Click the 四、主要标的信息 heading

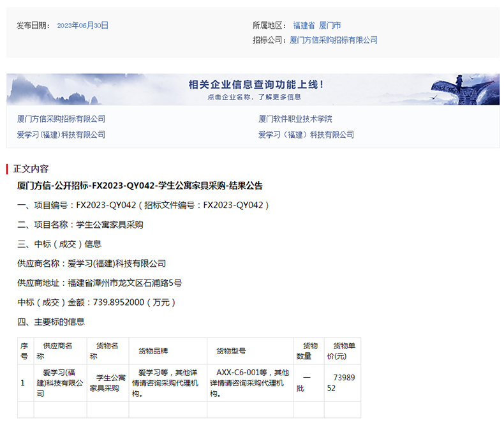(x=51, y=322)
